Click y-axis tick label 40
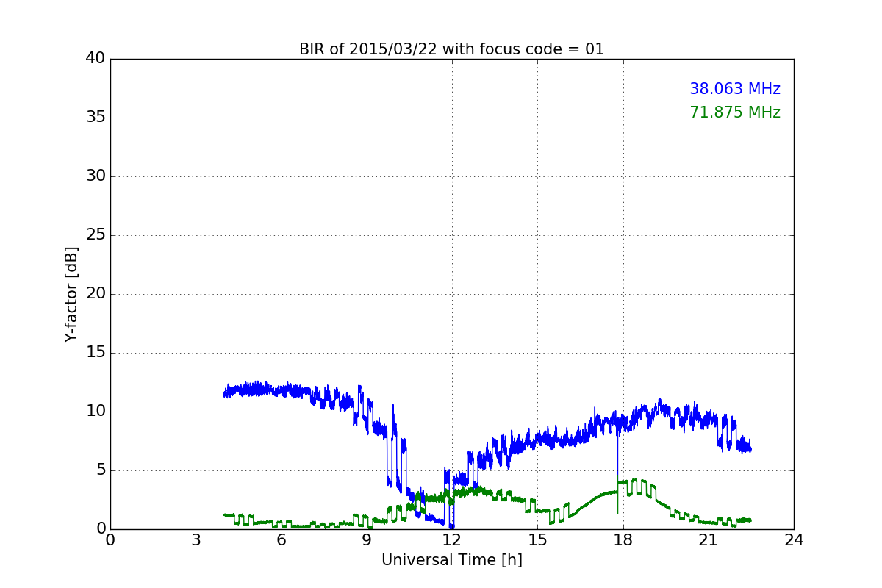882x588 pixels. pos(95,59)
